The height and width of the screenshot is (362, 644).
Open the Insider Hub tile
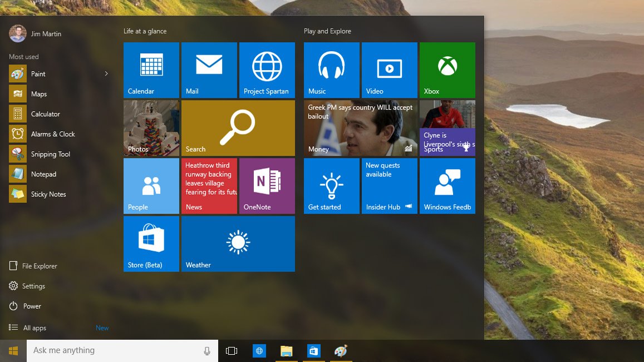[390, 186]
